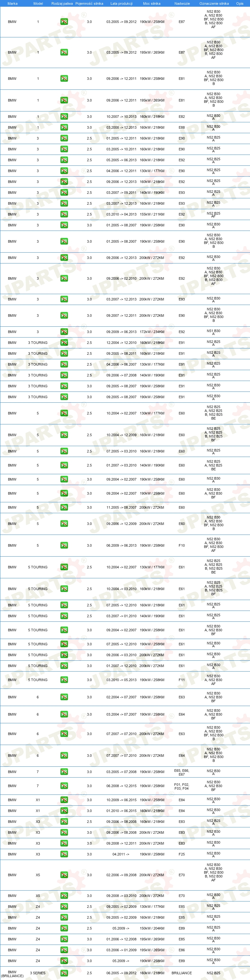Select the 3 SERIES model cell
The width and height of the screenshot is (250, 980).
click(x=38, y=973)
